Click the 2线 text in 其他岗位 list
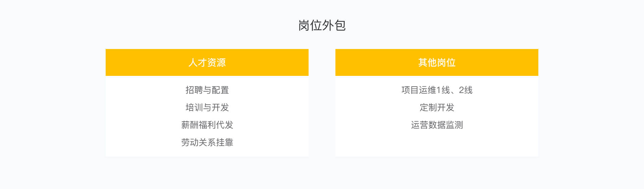The height and width of the screenshot is (189, 644). tap(466, 90)
